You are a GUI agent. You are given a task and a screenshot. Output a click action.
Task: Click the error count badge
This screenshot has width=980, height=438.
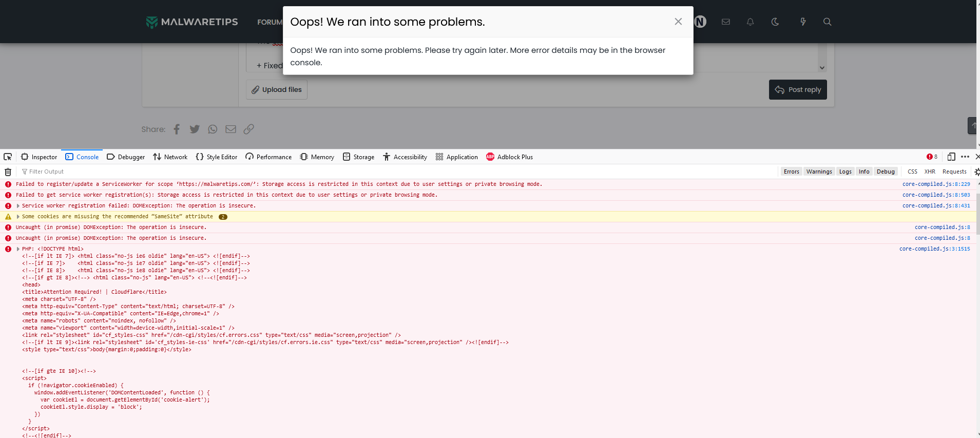[x=932, y=157]
